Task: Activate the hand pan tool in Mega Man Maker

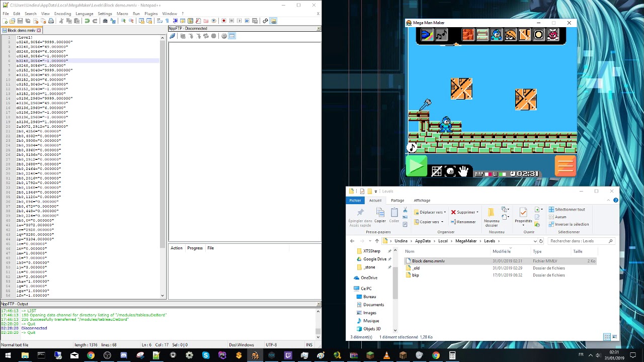Action: click(x=463, y=172)
